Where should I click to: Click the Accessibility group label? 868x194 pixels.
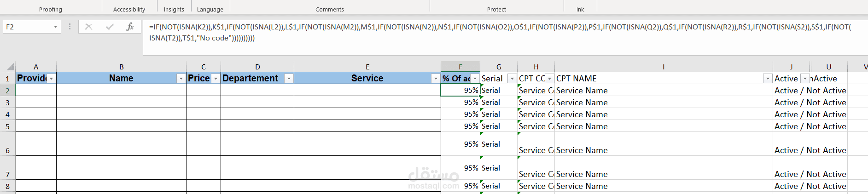pos(129,9)
